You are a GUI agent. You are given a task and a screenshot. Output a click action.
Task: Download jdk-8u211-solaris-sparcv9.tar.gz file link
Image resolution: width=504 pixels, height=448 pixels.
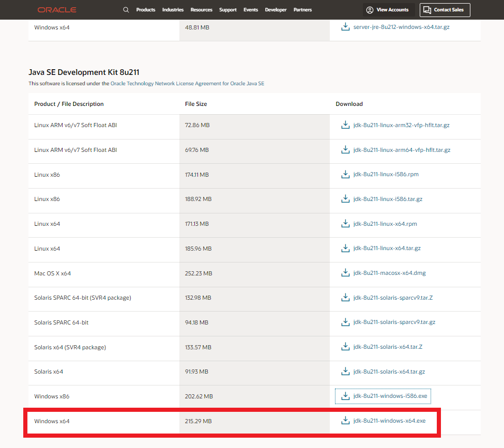394,322
